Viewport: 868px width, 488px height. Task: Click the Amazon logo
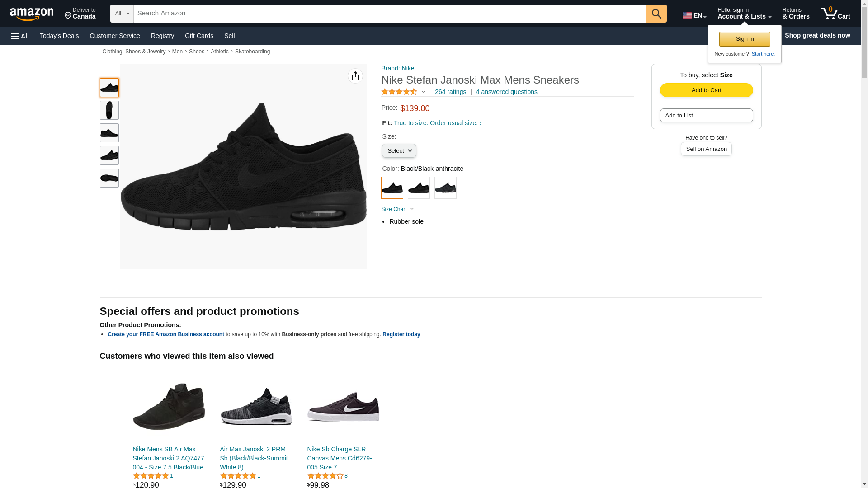pos(32,14)
